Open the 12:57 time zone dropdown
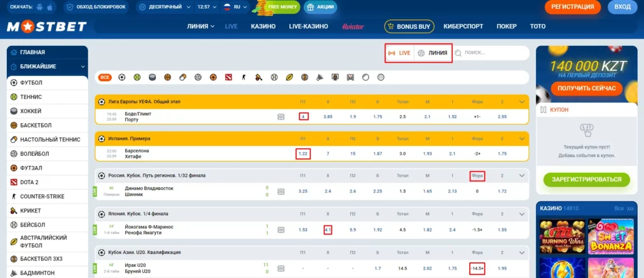This screenshot has height=278, width=644. (x=206, y=7)
